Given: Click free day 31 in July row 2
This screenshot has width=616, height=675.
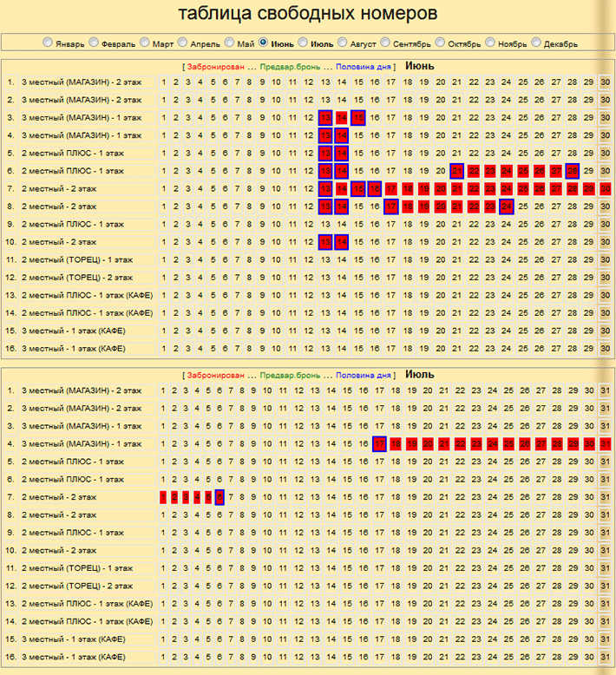Looking at the screenshot, I should (606, 408).
